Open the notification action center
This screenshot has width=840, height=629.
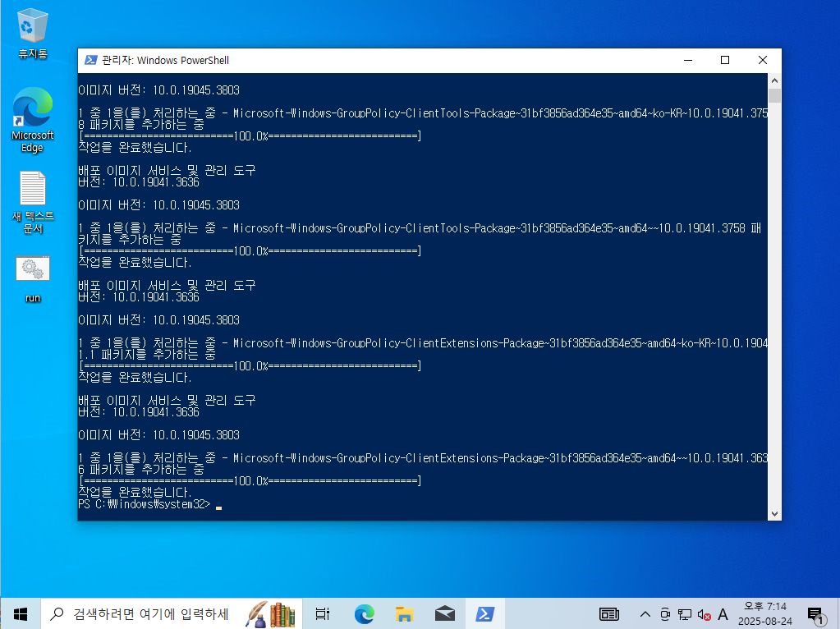coord(815,613)
